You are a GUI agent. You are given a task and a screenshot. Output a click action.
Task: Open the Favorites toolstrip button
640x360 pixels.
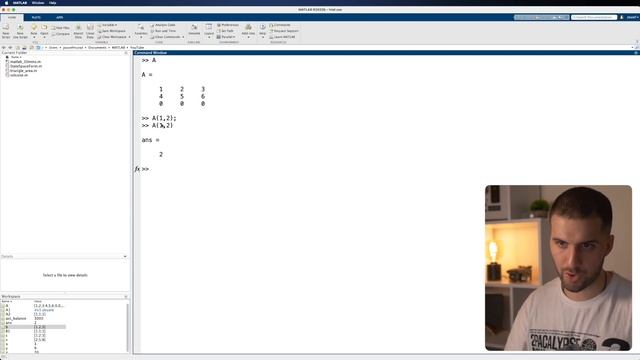tap(141, 31)
